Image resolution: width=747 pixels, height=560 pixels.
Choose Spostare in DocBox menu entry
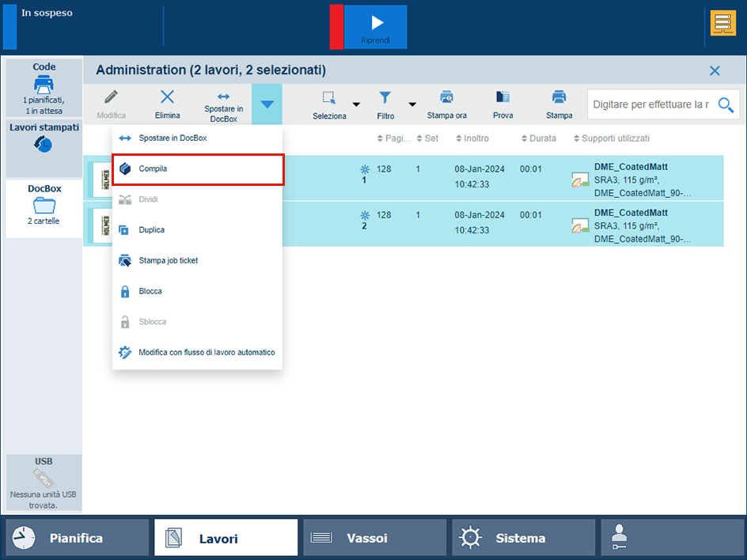tap(197, 138)
